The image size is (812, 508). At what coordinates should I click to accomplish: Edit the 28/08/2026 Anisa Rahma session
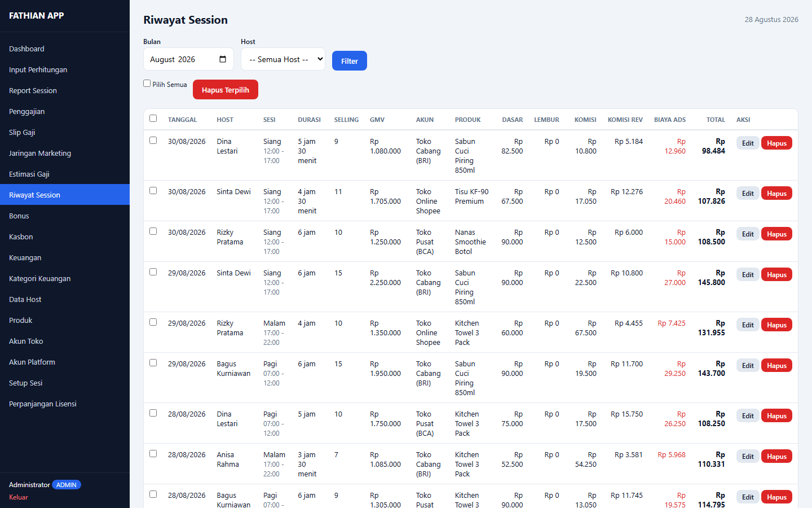click(x=748, y=457)
